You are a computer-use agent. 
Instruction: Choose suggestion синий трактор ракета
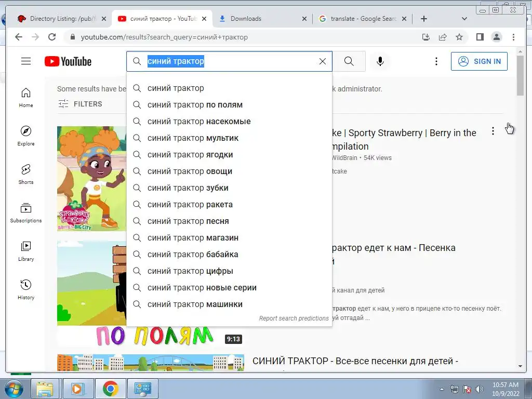point(229,205)
